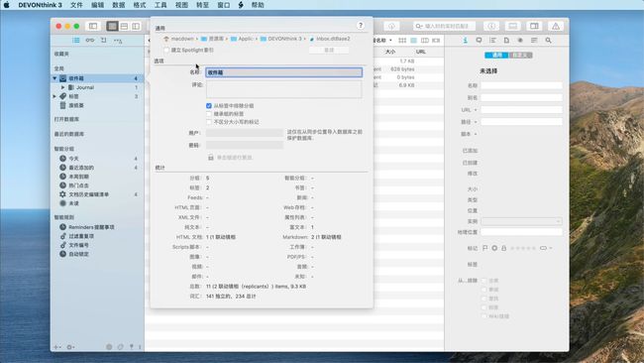Viewport: 644px width, 363px height.
Task: Switch to icon grid view
Action: [x=402, y=41]
